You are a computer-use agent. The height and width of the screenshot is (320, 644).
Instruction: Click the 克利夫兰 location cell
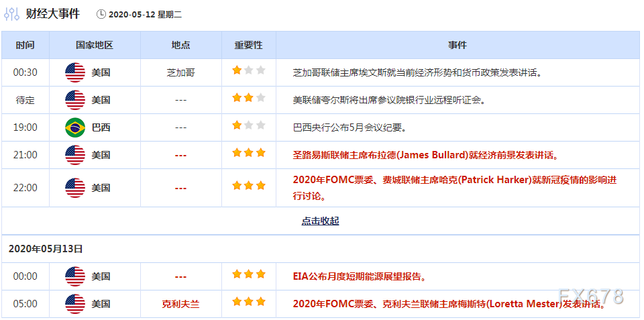[180, 304]
